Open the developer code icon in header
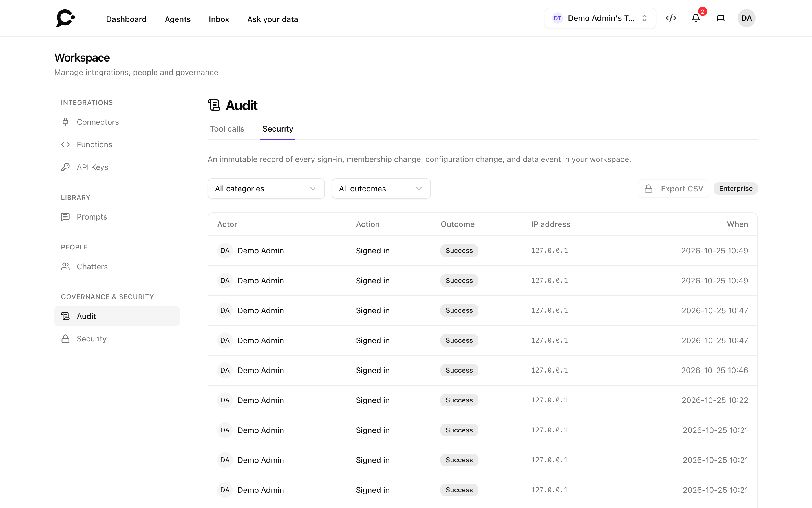812x508 pixels. point(671,18)
